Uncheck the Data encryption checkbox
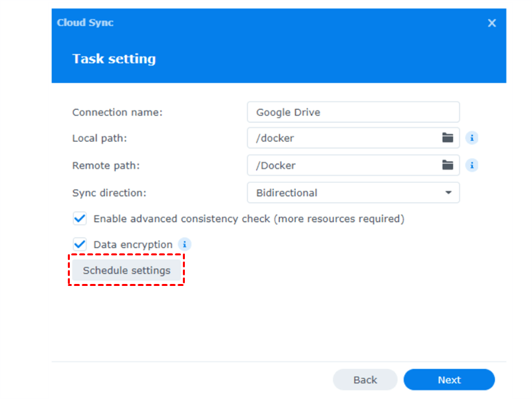 [x=80, y=245]
